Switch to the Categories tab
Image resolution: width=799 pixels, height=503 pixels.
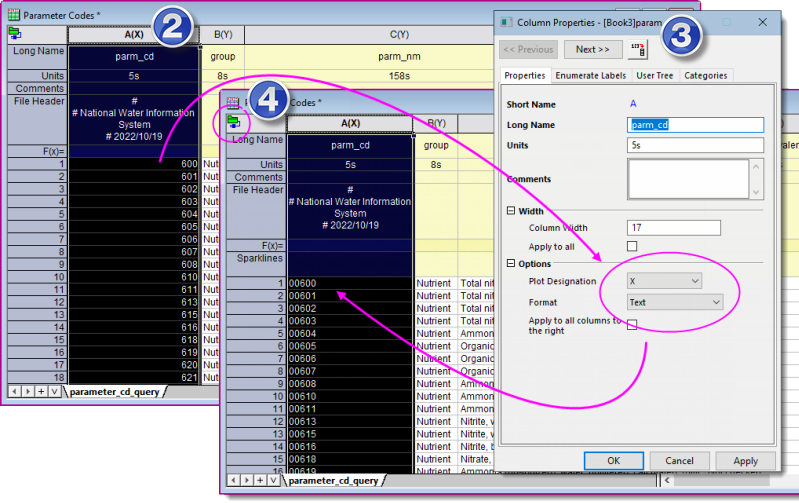tap(706, 75)
